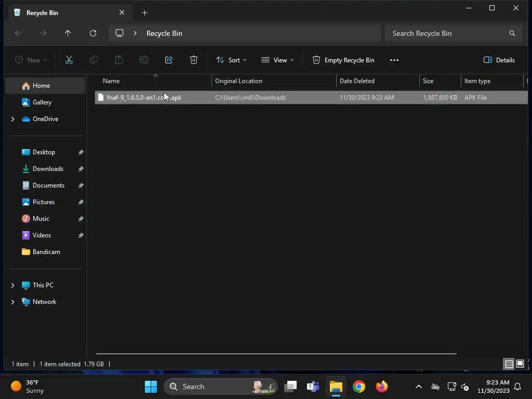Open the Windows Start menu

151,387
